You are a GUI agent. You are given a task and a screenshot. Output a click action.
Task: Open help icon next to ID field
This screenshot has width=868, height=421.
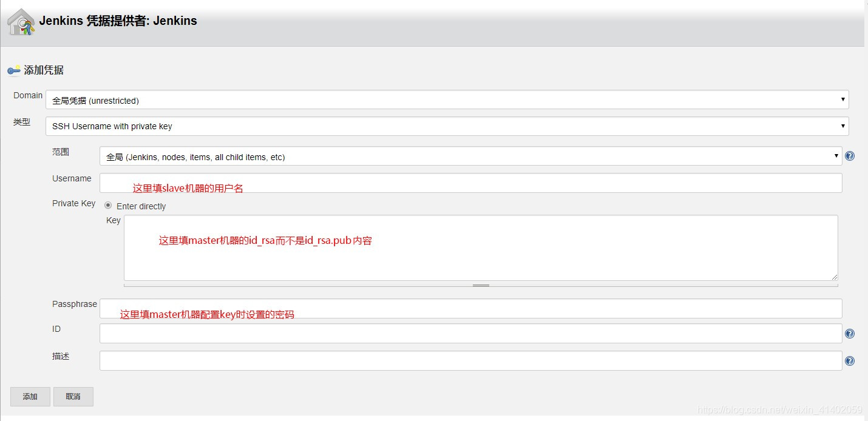click(x=850, y=334)
